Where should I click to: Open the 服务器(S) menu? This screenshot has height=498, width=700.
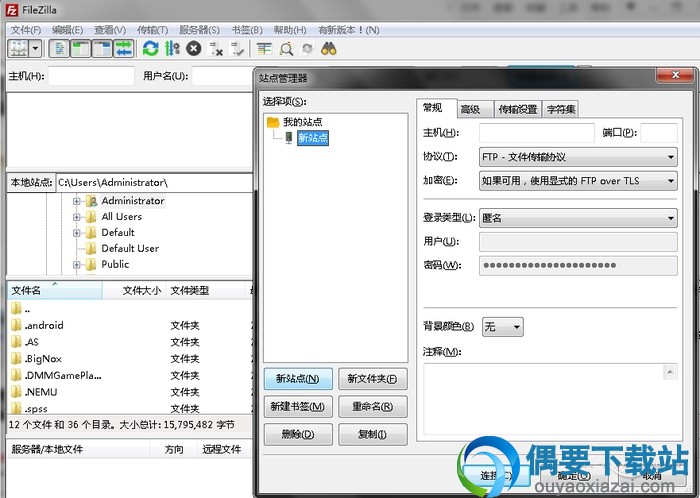click(199, 30)
